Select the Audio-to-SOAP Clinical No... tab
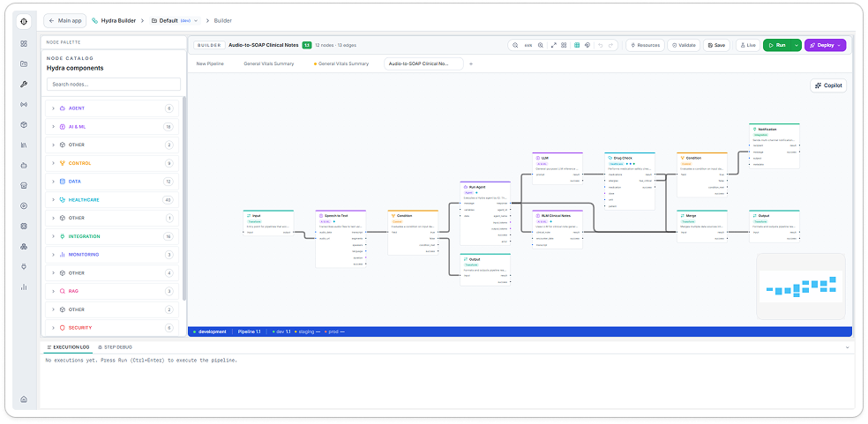 (424, 63)
